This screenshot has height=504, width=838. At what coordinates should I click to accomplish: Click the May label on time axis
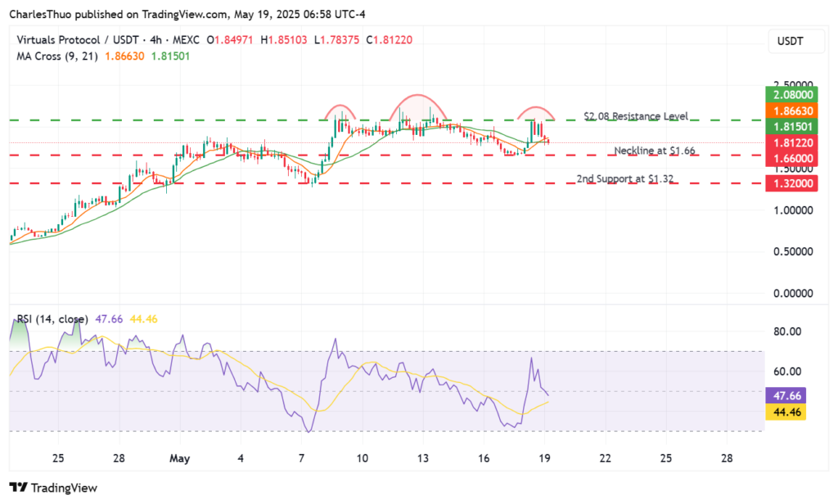click(x=180, y=458)
